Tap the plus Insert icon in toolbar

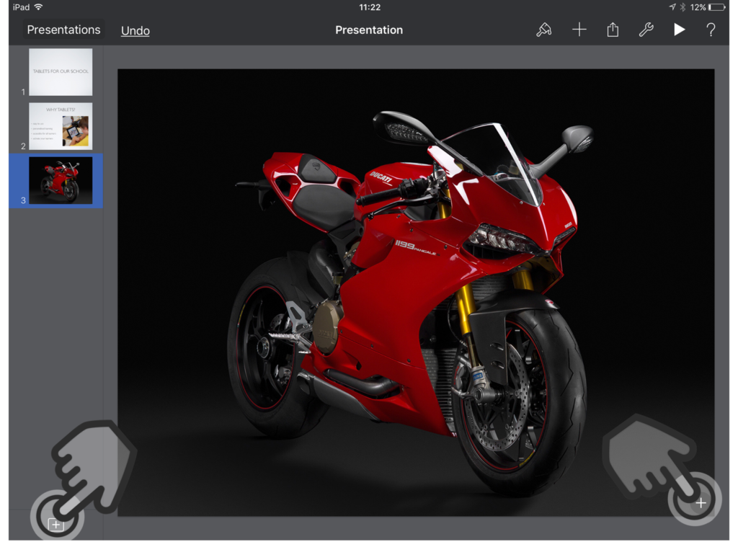[x=579, y=30]
